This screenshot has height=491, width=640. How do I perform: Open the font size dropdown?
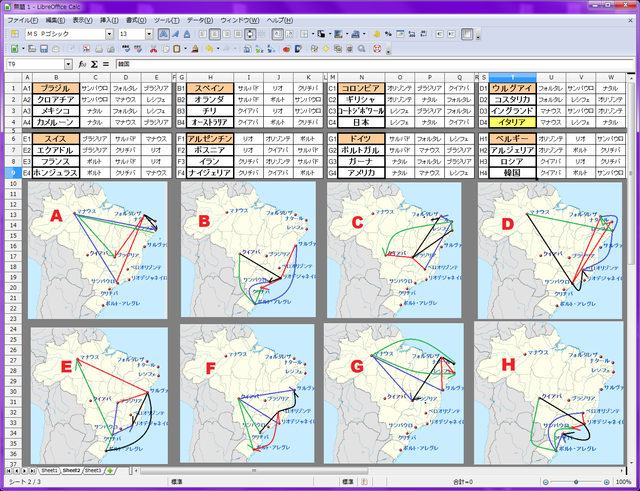coord(149,34)
